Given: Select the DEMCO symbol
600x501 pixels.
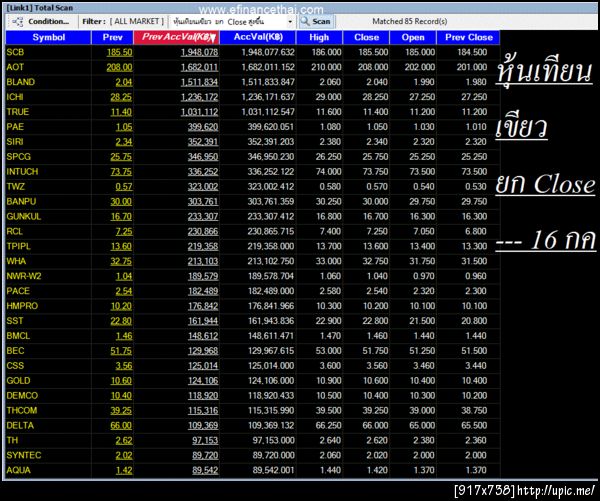Looking at the screenshot, I should [22, 395].
